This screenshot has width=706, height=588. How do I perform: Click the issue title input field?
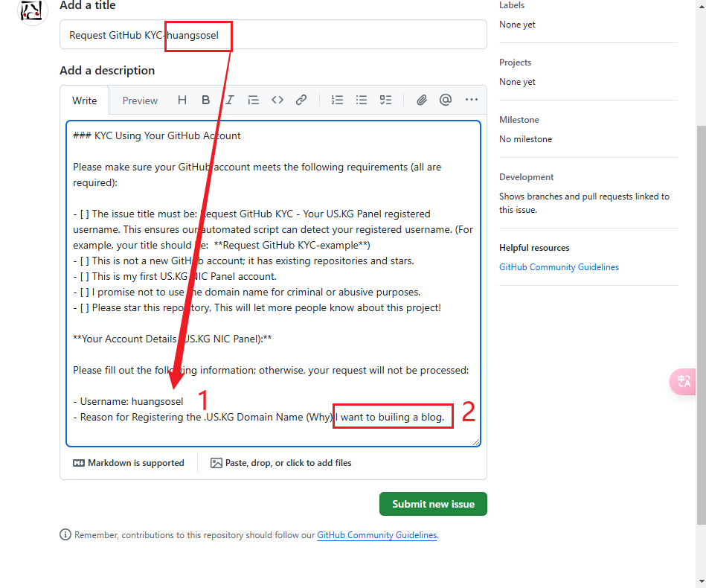pos(335,35)
